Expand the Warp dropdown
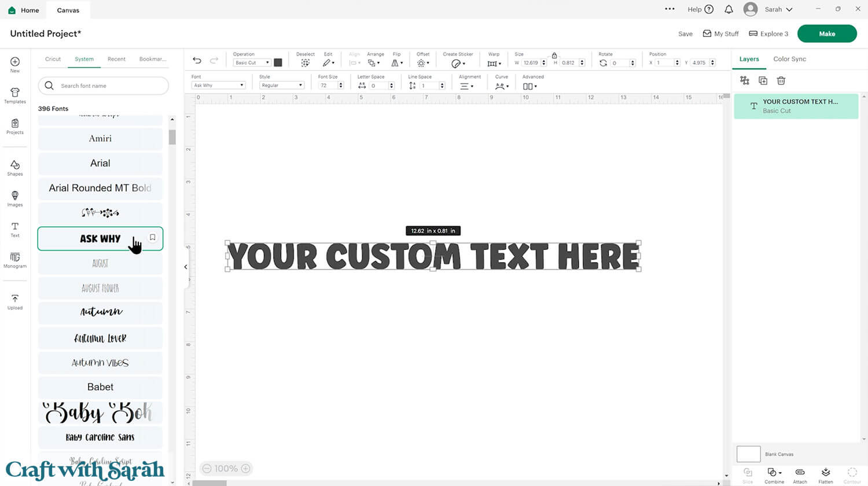The height and width of the screenshot is (486, 868). point(494,63)
